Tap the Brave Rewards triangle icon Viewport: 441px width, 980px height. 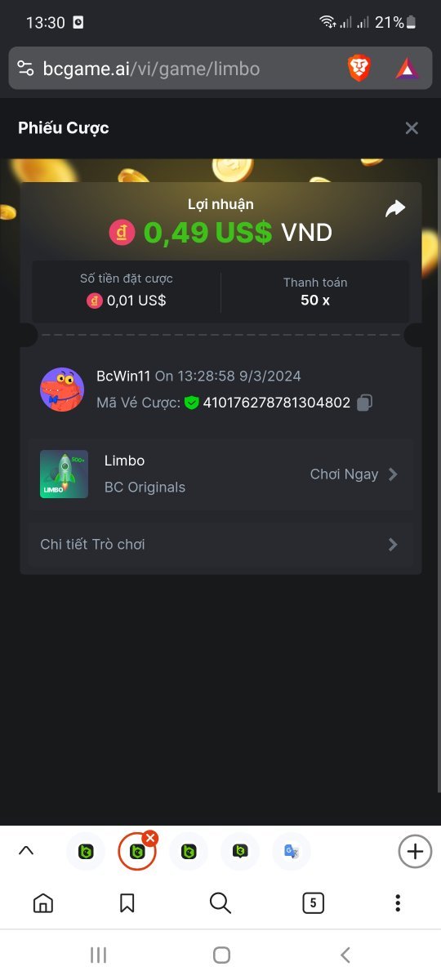[x=407, y=69]
